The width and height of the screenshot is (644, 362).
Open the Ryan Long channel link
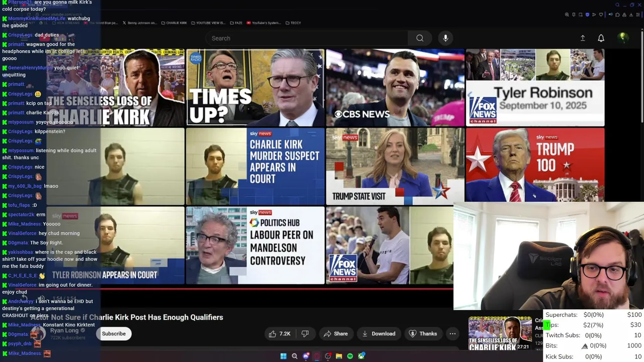tap(64, 330)
